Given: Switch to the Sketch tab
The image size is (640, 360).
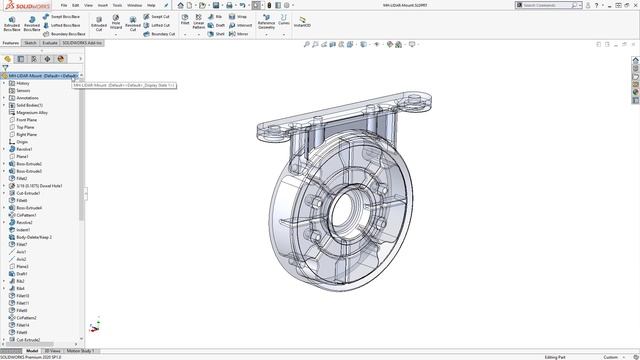Looking at the screenshot, I should click(x=30, y=43).
